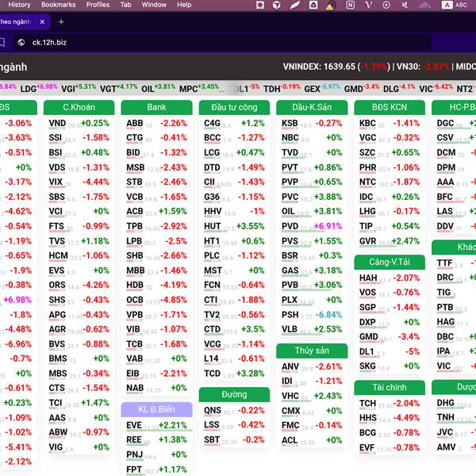The height and width of the screenshot is (476, 476).
Task: Click MPC +3.45% in the ticker strip
Action: (x=199, y=88)
